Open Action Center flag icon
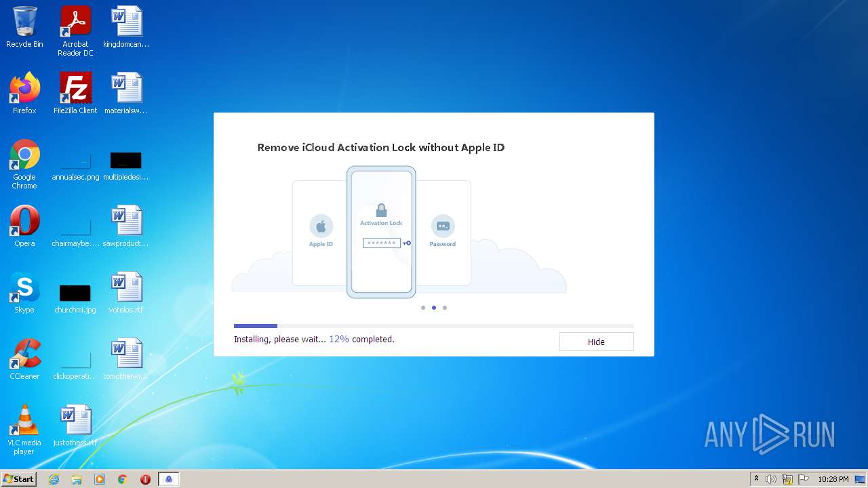 (x=803, y=479)
